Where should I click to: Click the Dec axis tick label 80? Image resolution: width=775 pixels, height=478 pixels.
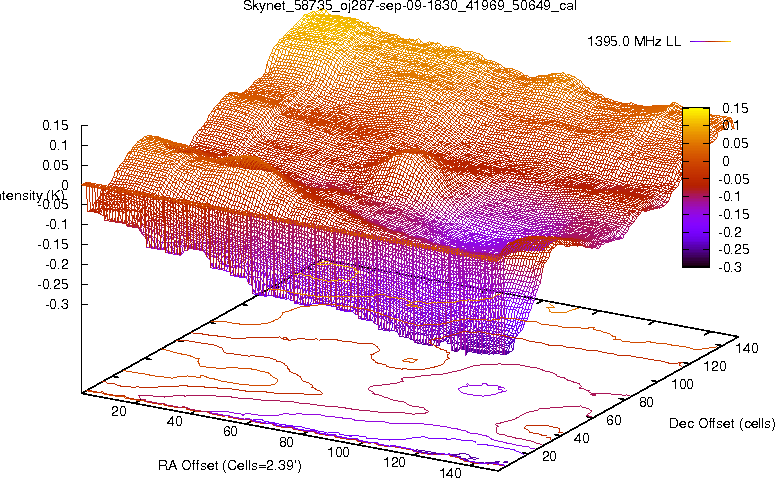click(646, 402)
